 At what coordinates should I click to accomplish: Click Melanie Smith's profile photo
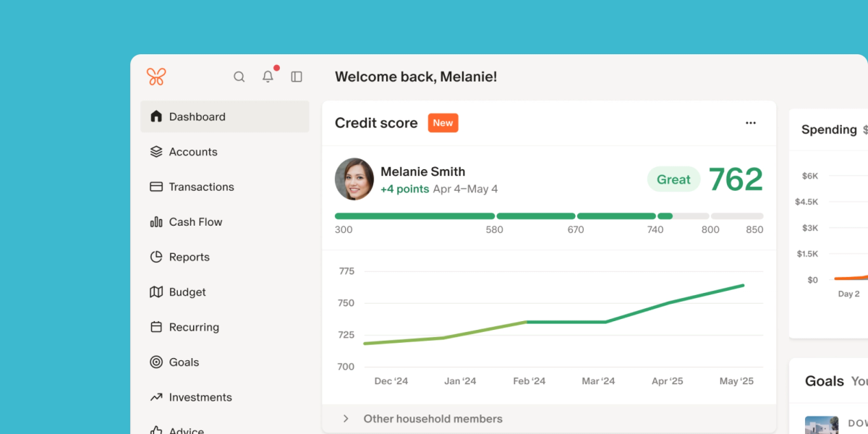pyautogui.click(x=354, y=179)
